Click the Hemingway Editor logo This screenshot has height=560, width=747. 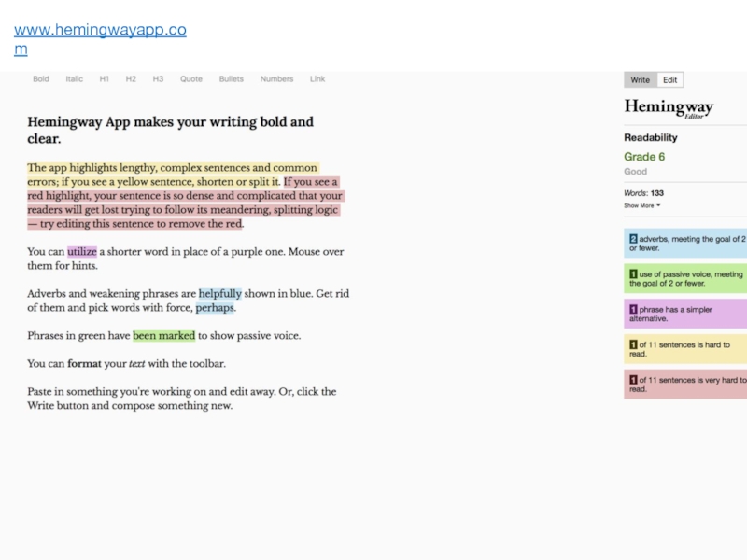tap(669, 108)
